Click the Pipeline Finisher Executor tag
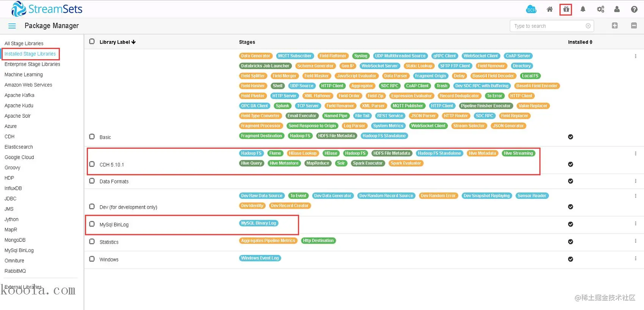 pos(486,106)
